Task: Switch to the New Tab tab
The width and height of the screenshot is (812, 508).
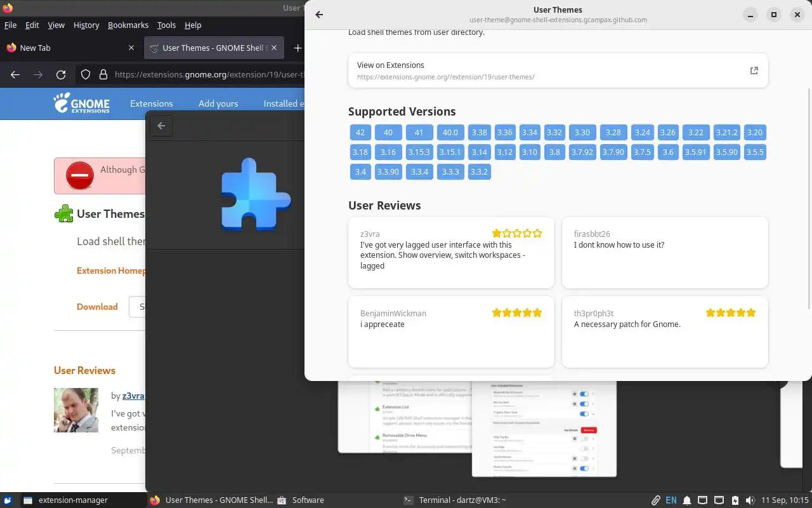Action: point(70,48)
